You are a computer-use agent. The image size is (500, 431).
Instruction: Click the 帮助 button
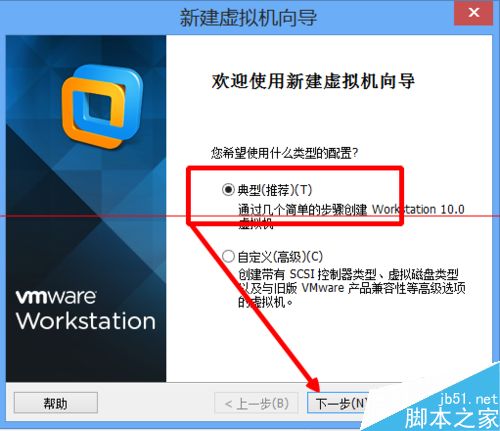tap(56, 403)
